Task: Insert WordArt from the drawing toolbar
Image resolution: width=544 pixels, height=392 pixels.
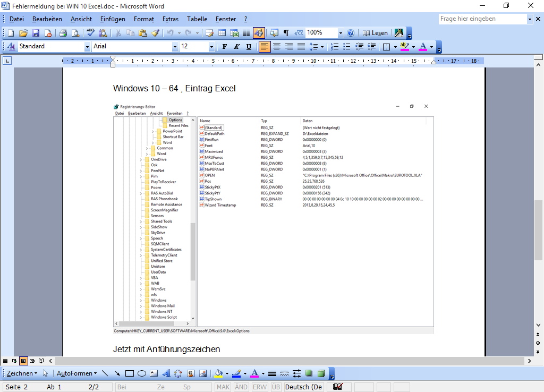Action: click(166, 373)
